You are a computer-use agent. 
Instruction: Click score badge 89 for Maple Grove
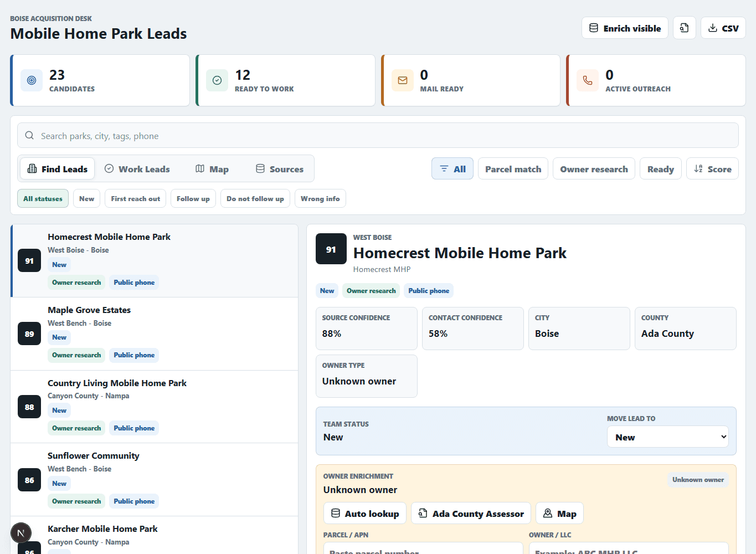(x=29, y=334)
